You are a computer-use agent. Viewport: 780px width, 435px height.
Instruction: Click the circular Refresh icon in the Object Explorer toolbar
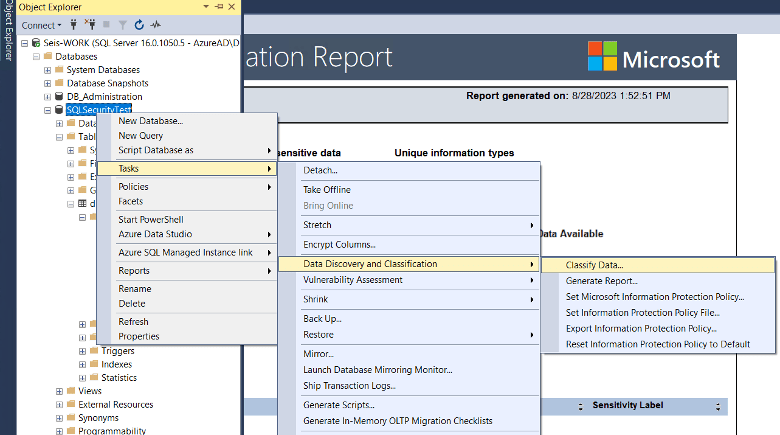[x=139, y=24]
